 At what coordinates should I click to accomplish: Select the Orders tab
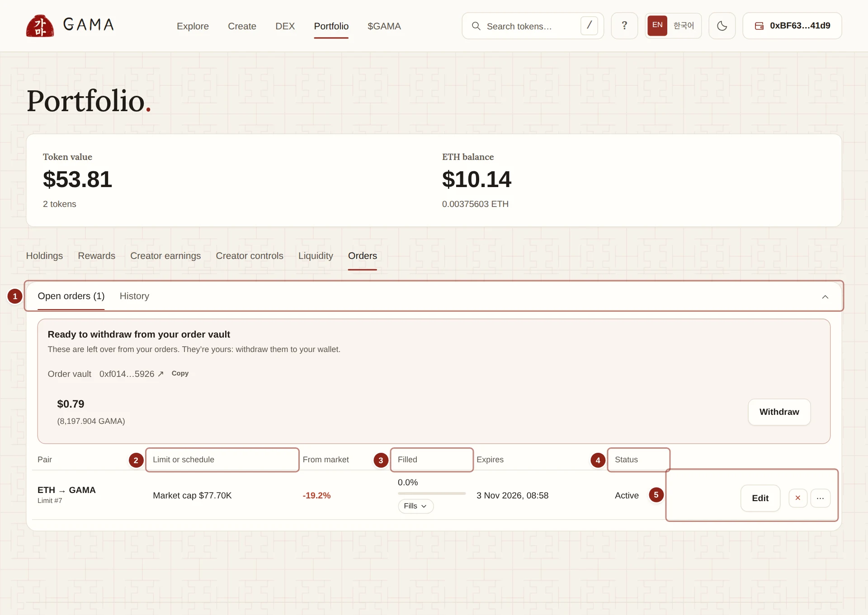coord(362,256)
